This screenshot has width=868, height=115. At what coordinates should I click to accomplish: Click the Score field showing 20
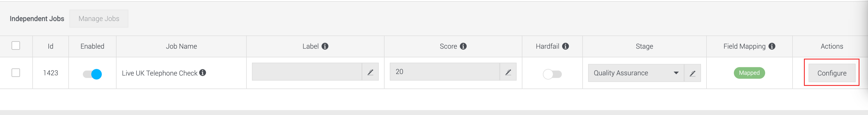pos(445,72)
